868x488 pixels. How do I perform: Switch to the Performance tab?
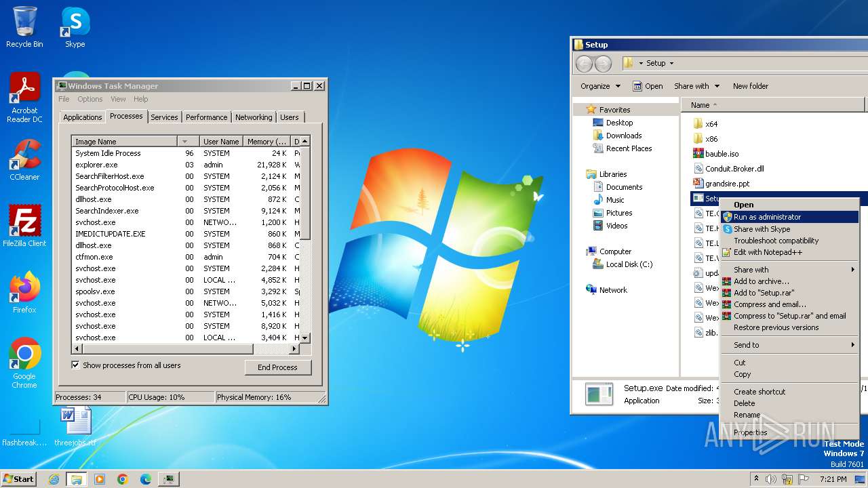click(207, 117)
